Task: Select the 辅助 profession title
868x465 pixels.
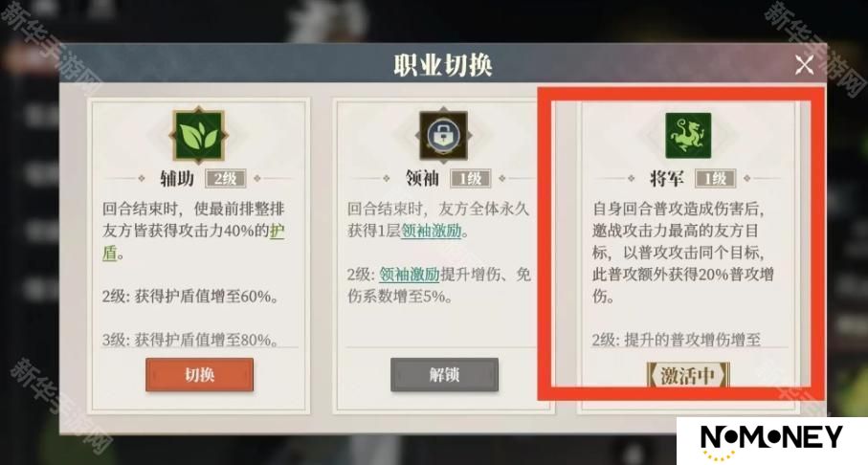Action: 177,178
